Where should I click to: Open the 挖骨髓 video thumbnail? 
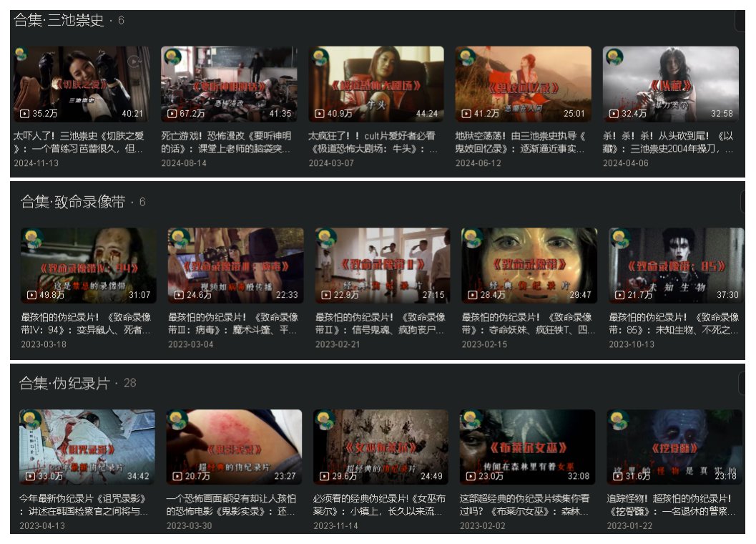click(674, 447)
